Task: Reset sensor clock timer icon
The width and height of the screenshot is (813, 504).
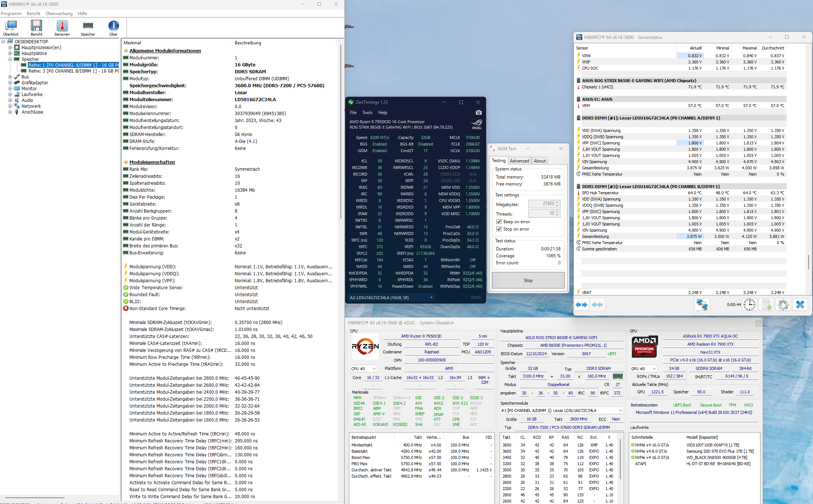Action: click(x=749, y=305)
